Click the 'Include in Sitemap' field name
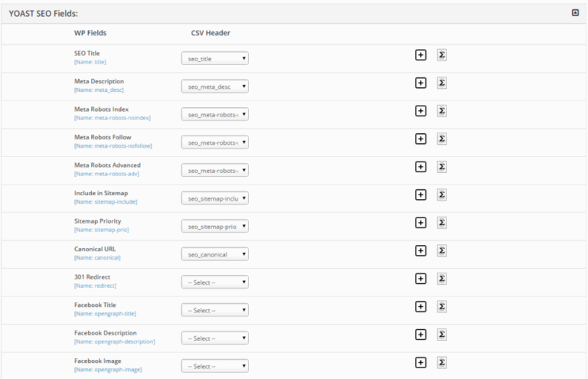The image size is (588, 379). click(101, 193)
